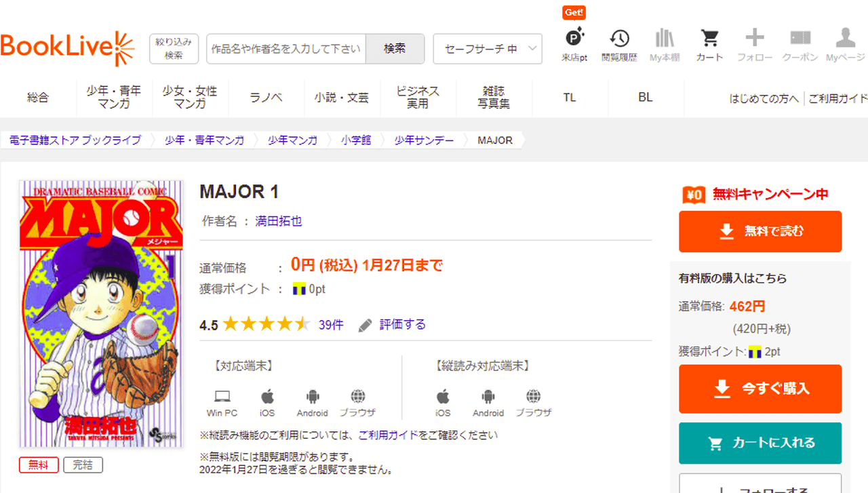Screen dimensions: 868x493
Task: Open the 絞り込み検索 filter search options
Action: click(174, 49)
